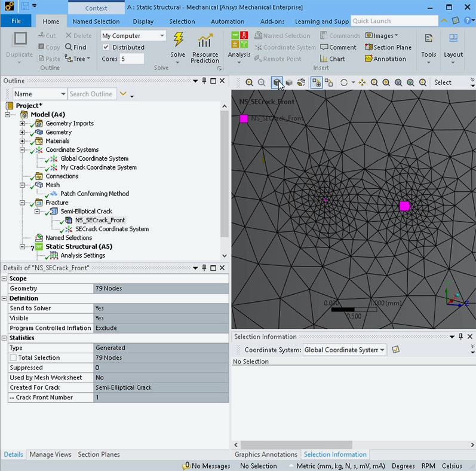Switch to the Display ribbon tab
The width and height of the screenshot is (476, 471).
click(x=143, y=22)
